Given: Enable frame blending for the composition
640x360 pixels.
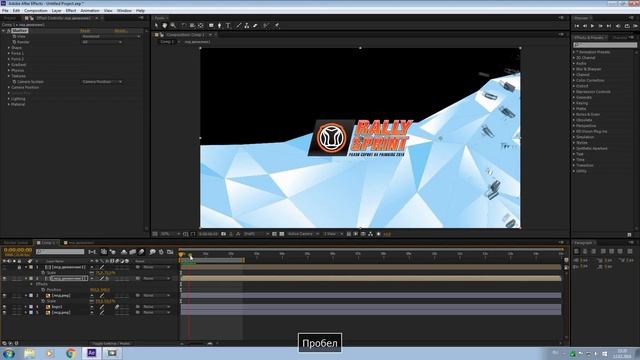Looking at the screenshot, I should [133, 252].
